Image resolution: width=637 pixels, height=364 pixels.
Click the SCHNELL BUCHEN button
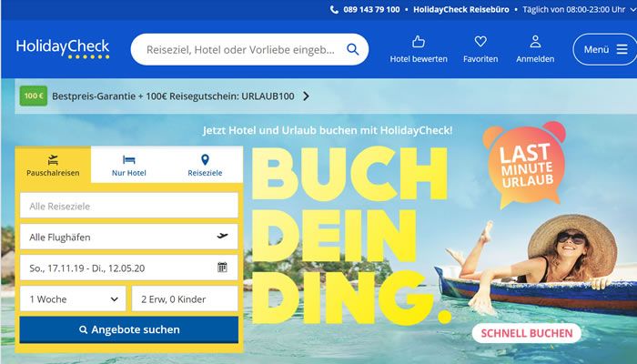pos(527,333)
